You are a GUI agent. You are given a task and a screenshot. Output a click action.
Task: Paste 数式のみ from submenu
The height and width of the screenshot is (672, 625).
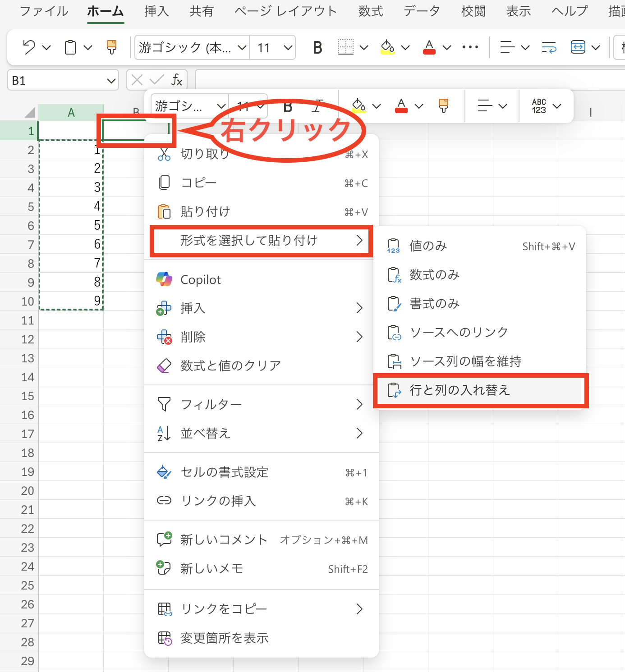tap(480, 275)
